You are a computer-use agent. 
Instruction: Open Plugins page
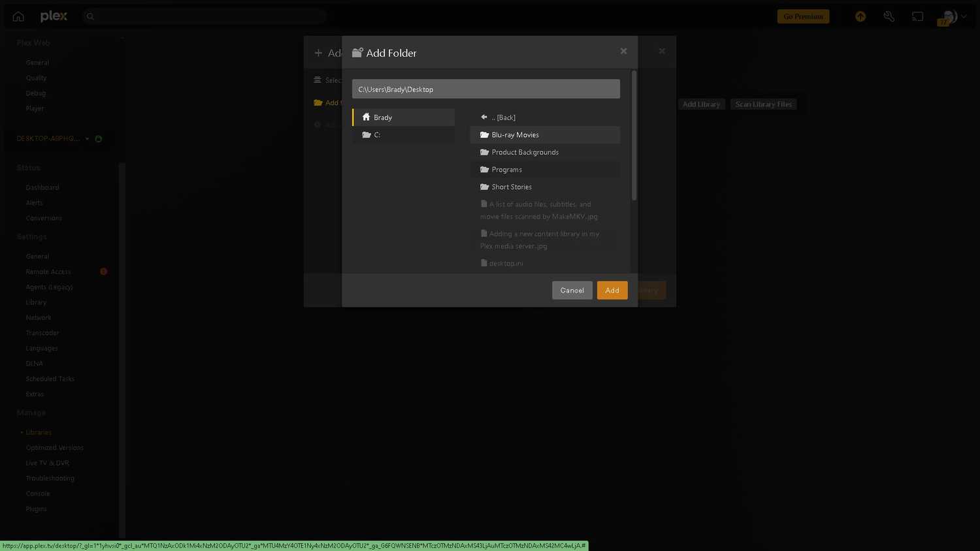coord(36,509)
